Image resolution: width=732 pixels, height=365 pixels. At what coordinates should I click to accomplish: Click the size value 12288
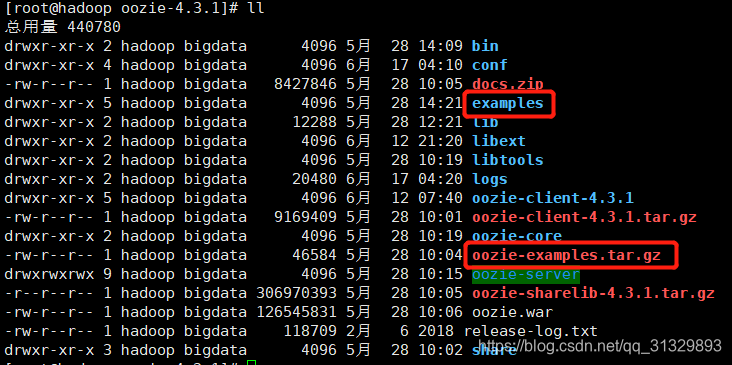coord(314,122)
